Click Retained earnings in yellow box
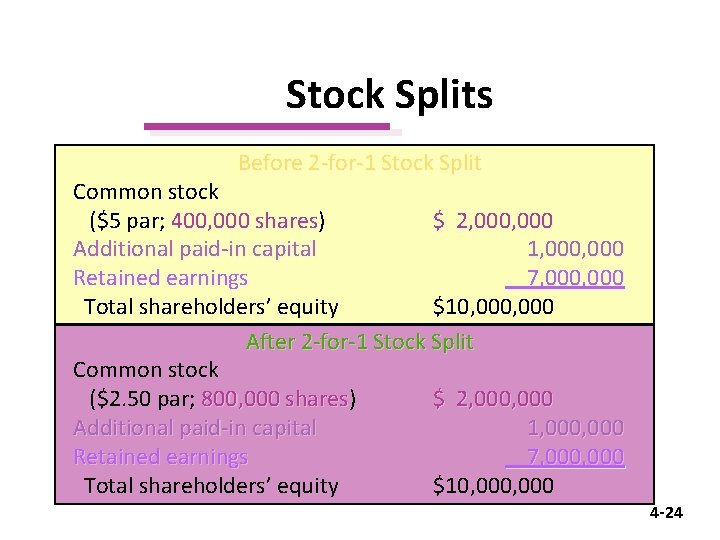The width and height of the screenshot is (720, 540). 160,278
